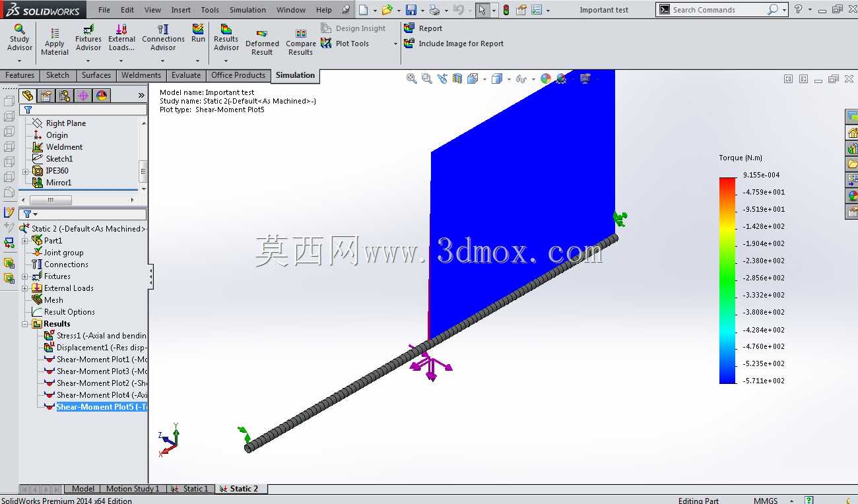Show the Deformed Result

click(x=262, y=42)
